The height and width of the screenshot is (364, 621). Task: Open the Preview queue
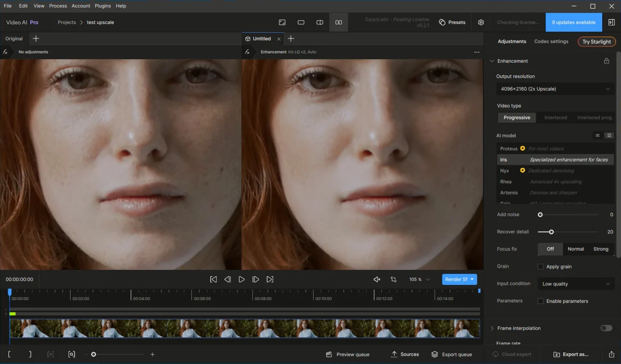(x=348, y=354)
